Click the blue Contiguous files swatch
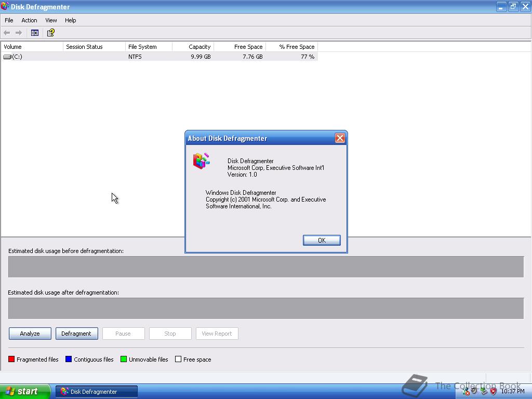Viewport: 532px width, 399px height. [69, 359]
